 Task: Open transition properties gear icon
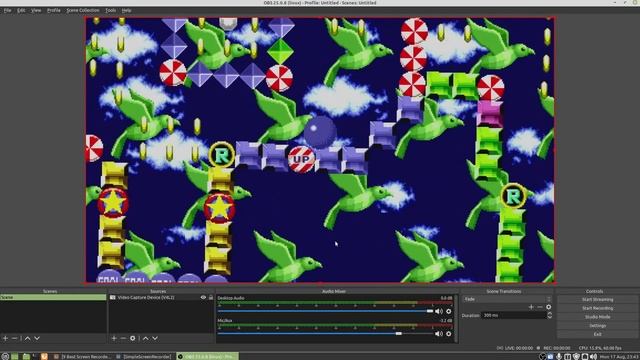pyautogui.click(x=549, y=307)
